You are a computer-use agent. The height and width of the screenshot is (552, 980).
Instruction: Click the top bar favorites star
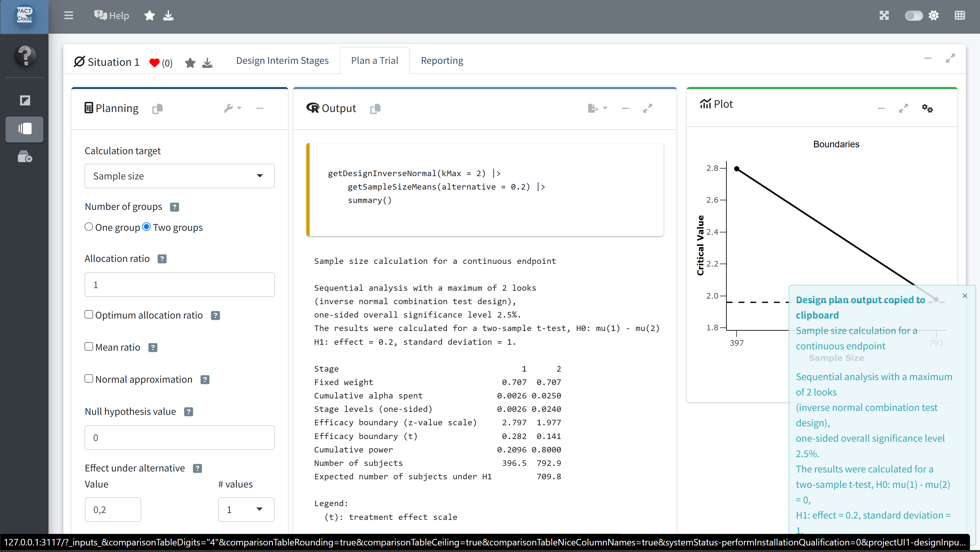(x=149, y=15)
